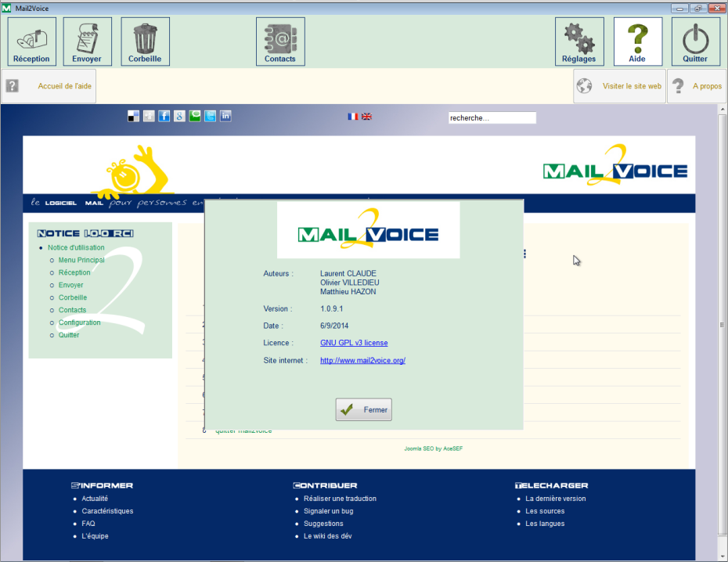The height and width of the screenshot is (562, 728).
Task: Share page via Technorati green icon
Action: [195, 116]
